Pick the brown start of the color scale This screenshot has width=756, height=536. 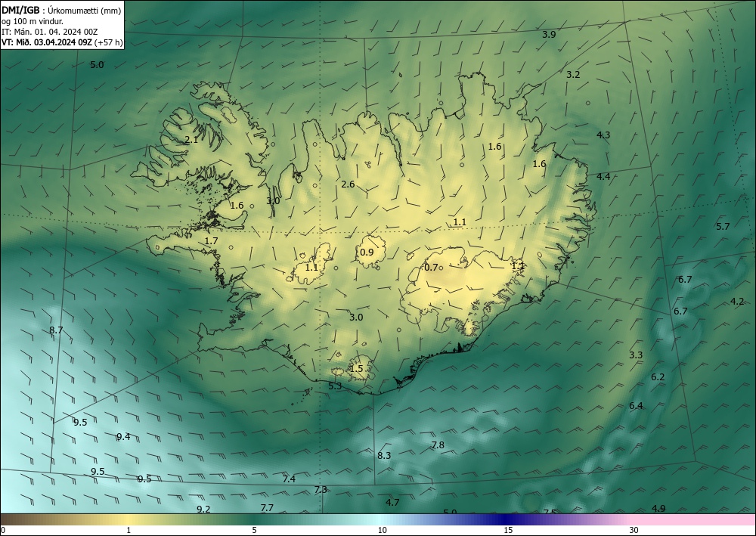(14, 519)
